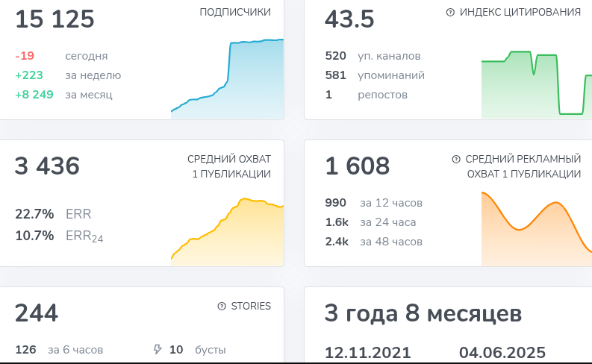Click the СРЕДНИЙ ОХВАТ 1 ПУБЛИКАЦИИ title
The height and width of the screenshot is (364, 592).
pyautogui.click(x=229, y=166)
